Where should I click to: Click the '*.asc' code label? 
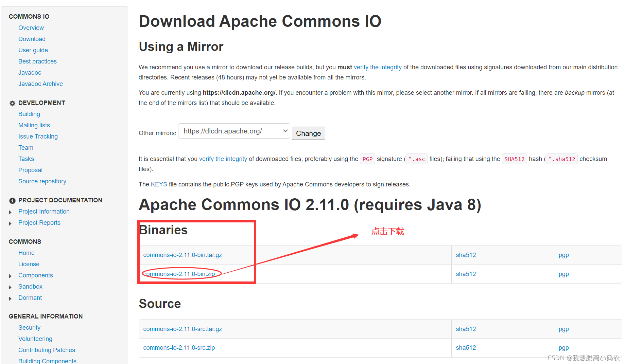coord(417,159)
